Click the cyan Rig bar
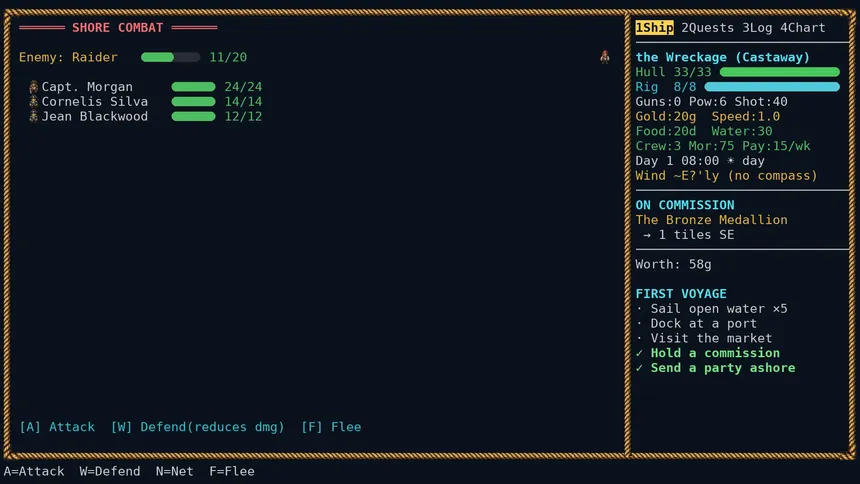 tap(772, 87)
